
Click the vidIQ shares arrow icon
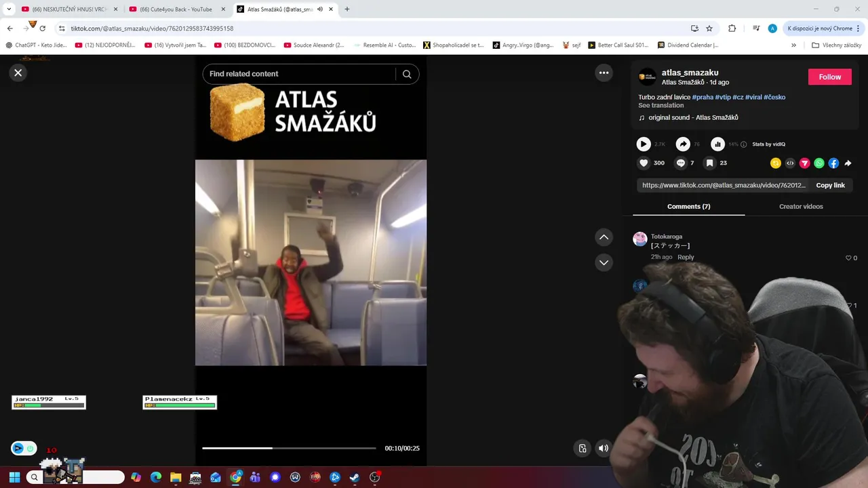point(684,144)
